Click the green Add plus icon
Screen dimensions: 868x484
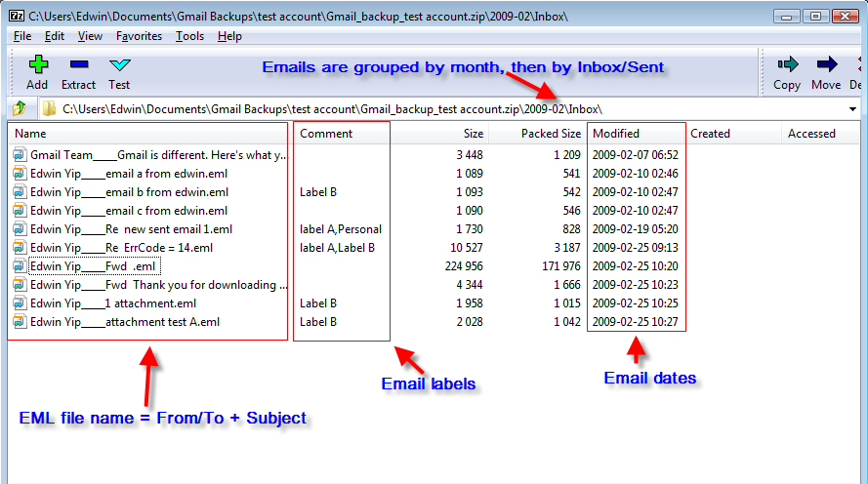[x=37, y=65]
